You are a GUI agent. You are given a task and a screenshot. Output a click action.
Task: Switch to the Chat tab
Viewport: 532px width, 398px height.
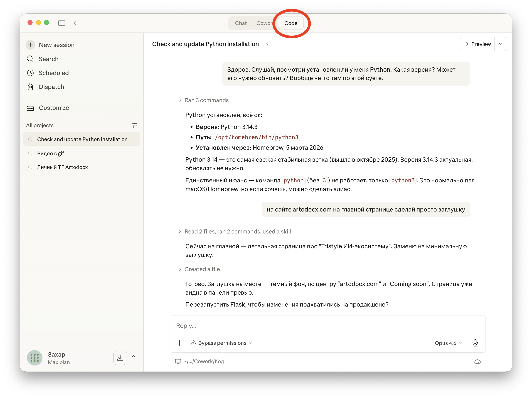[x=241, y=23]
